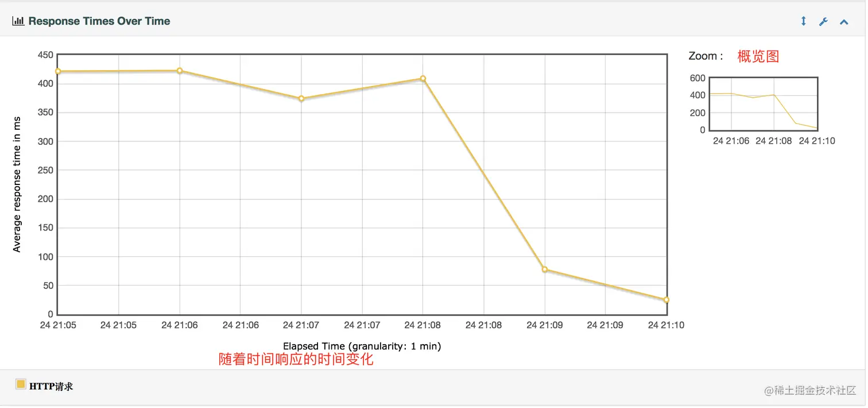Click the HTTP请求 legend label
Image resolution: width=868 pixels, height=408 pixels.
[x=51, y=386]
